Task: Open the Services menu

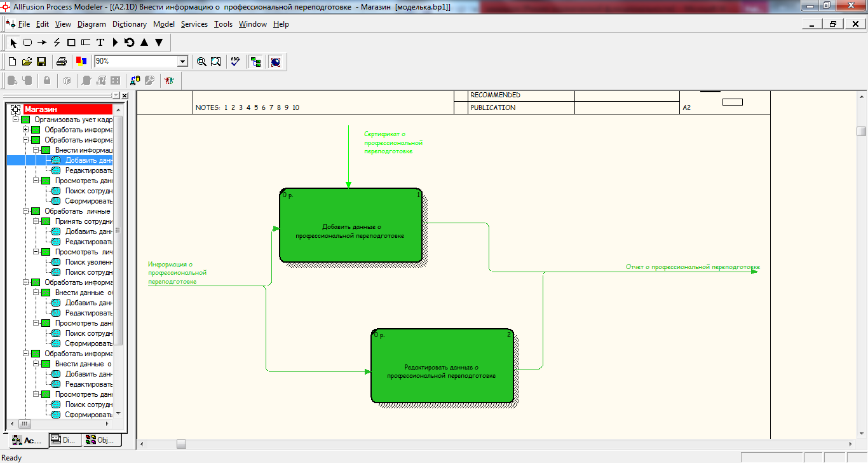Action: (194, 24)
